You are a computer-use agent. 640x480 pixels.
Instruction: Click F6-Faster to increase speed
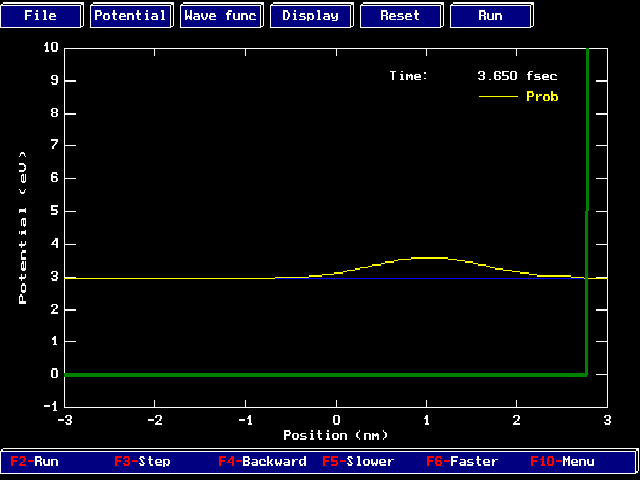(x=462, y=462)
